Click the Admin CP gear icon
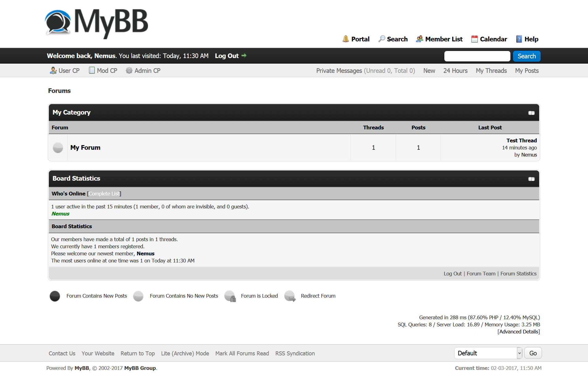 [129, 70]
